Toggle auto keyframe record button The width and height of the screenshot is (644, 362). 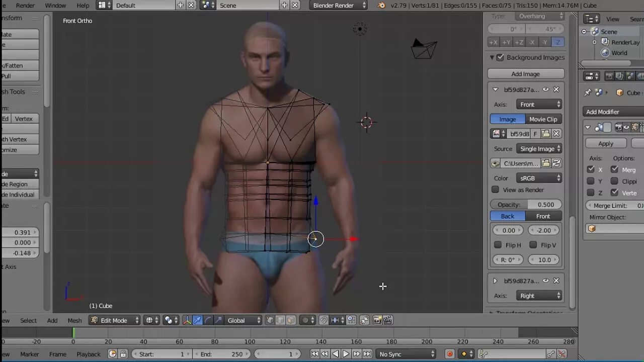[450, 354]
